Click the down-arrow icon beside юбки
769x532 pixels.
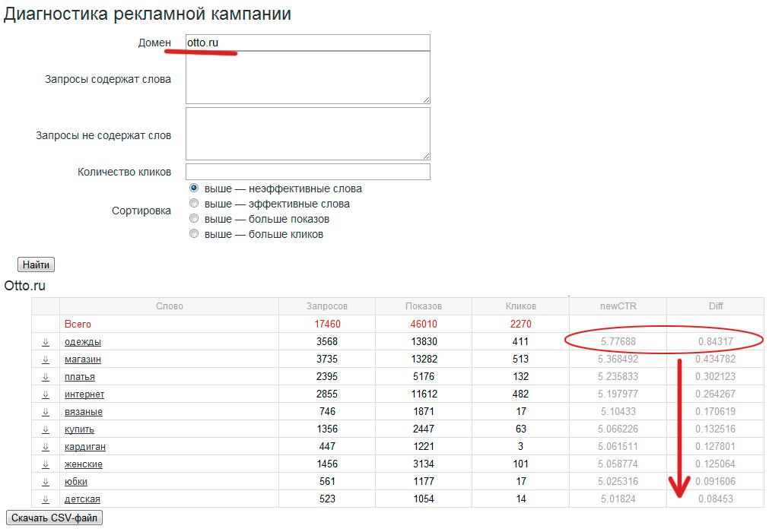(46, 482)
